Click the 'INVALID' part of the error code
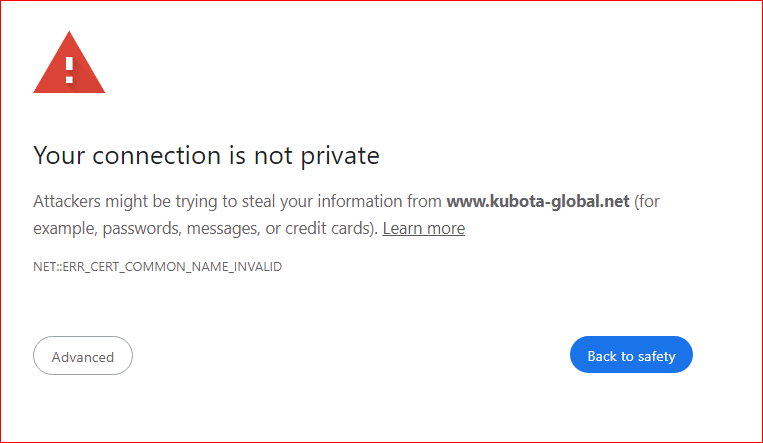This screenshot has width=763, height=443. (257, 267)
